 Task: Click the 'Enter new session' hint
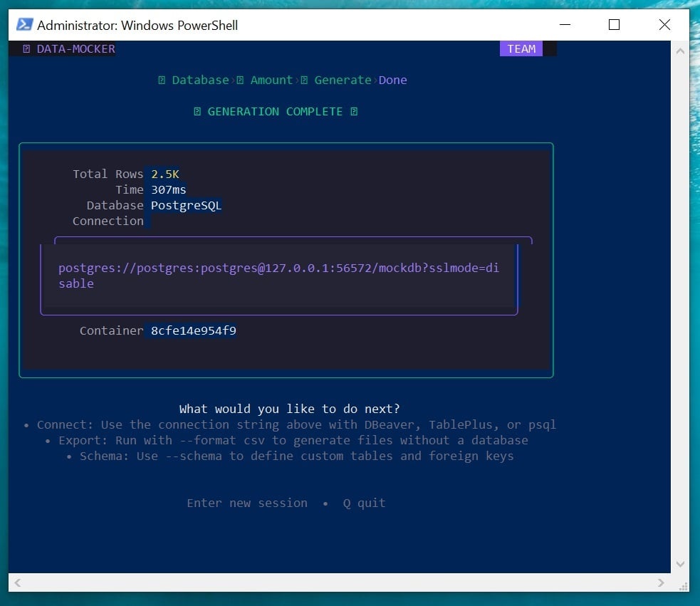click(247, 503)
